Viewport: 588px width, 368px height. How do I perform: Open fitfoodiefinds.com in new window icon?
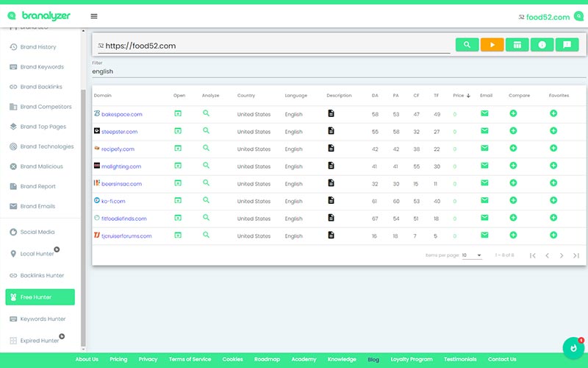pos(178,218)
